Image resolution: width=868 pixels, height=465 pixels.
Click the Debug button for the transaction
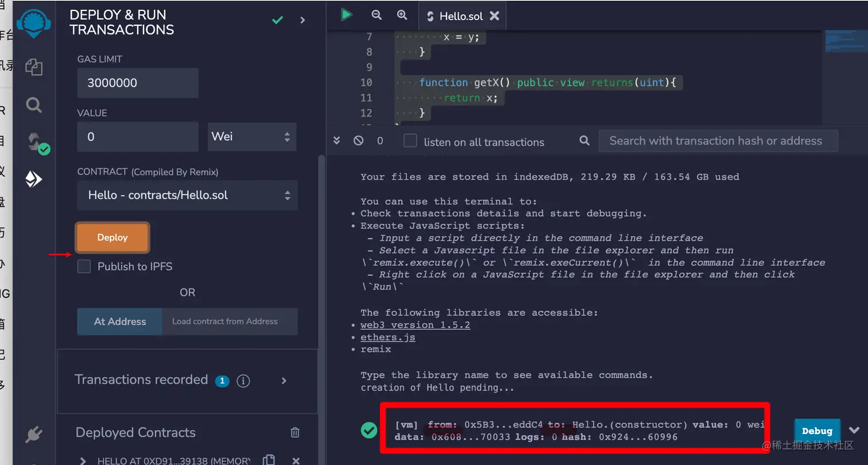pyautogui.click(x=817, y=431)
